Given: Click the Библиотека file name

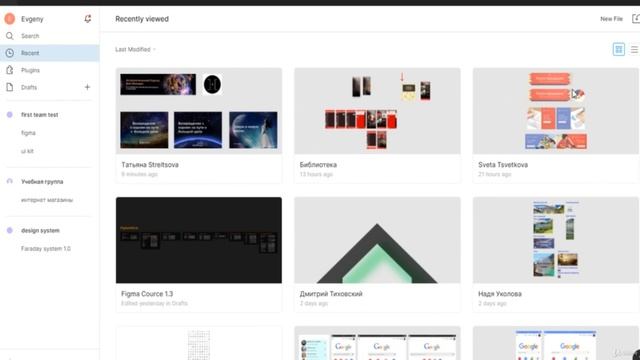Looking at the screenshot, I should point(318,165).
